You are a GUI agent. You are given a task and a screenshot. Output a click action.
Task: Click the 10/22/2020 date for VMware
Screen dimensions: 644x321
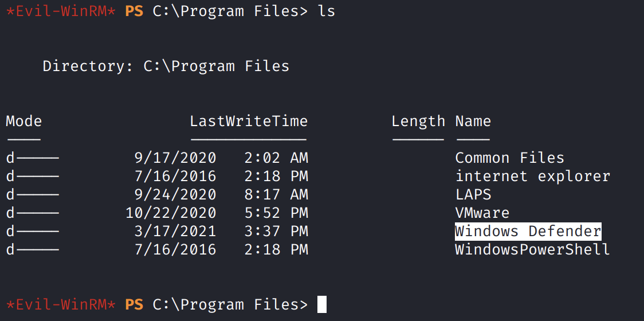click(171, 213)
